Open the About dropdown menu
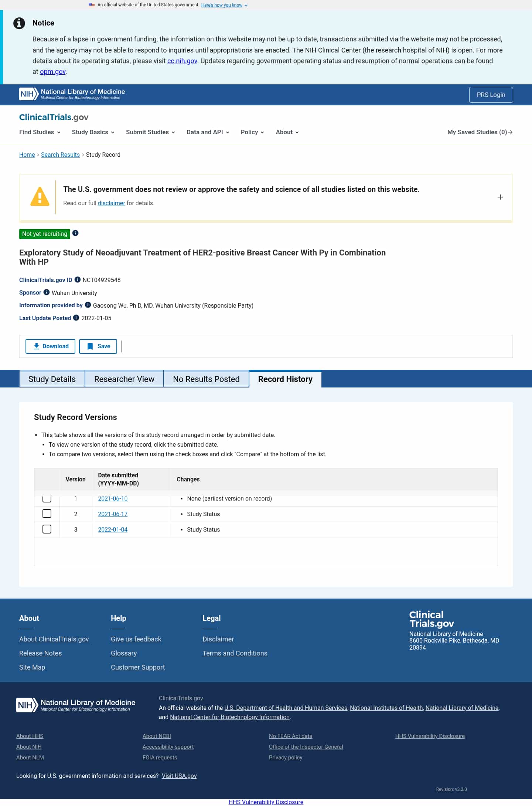532x806 pixels. (287, 132)
